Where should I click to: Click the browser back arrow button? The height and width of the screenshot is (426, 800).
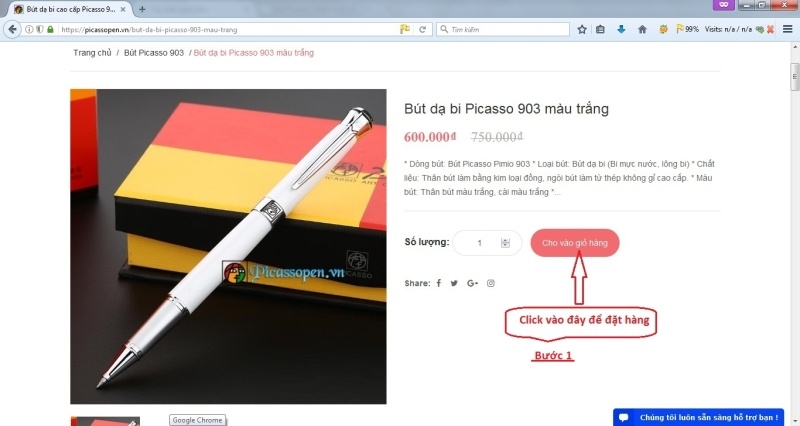12,29
